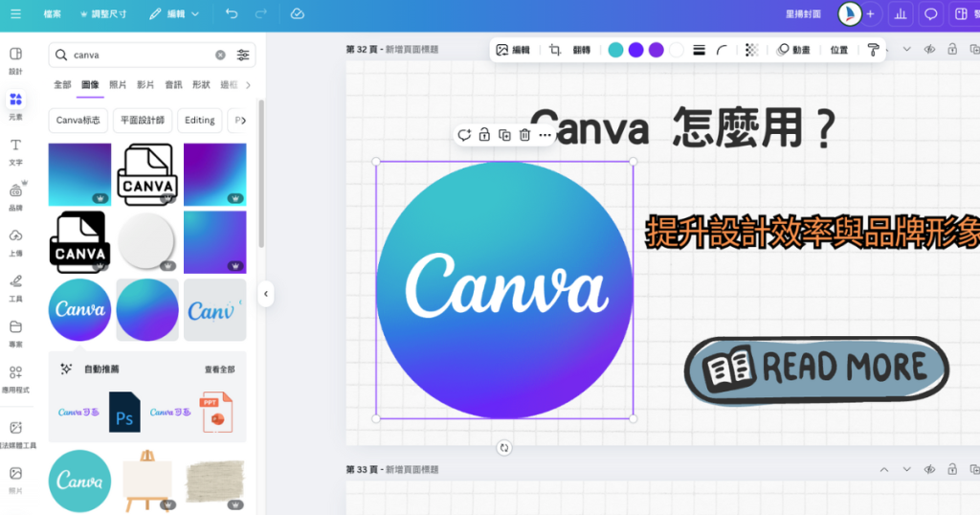
Task: Pick the black CANVA file icon thumbnail
Action: coord(80,242)
